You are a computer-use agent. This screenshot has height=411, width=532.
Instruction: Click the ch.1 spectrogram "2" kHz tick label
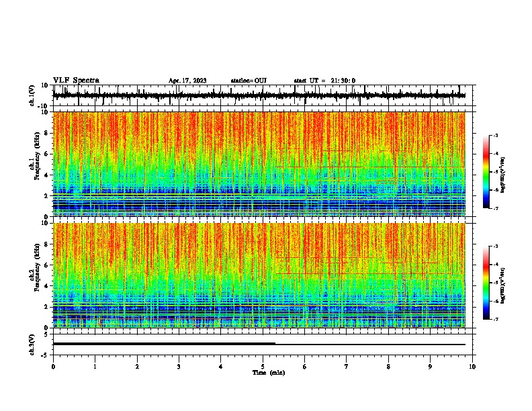pos(46,195)
